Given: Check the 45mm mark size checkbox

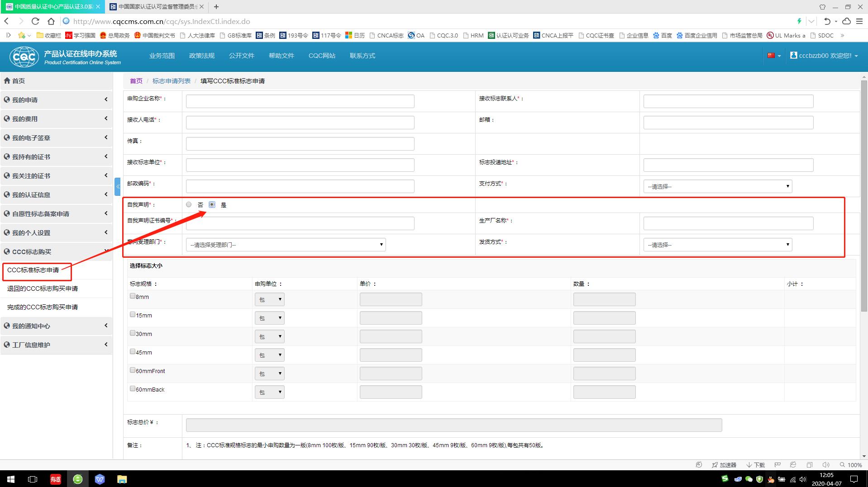Looking at the screenshot, I should pyautogui.click(x=133, y=351).
